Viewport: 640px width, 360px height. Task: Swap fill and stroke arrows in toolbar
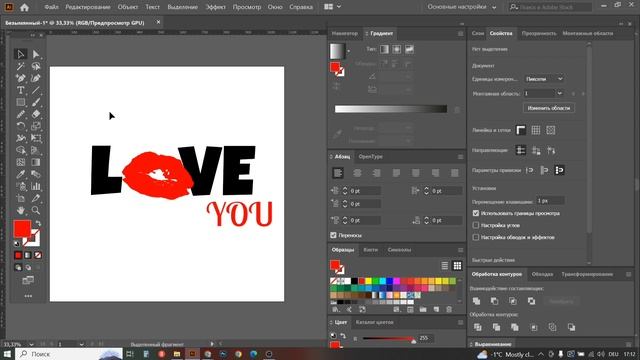pyautogui.click(x=38, y=223)
